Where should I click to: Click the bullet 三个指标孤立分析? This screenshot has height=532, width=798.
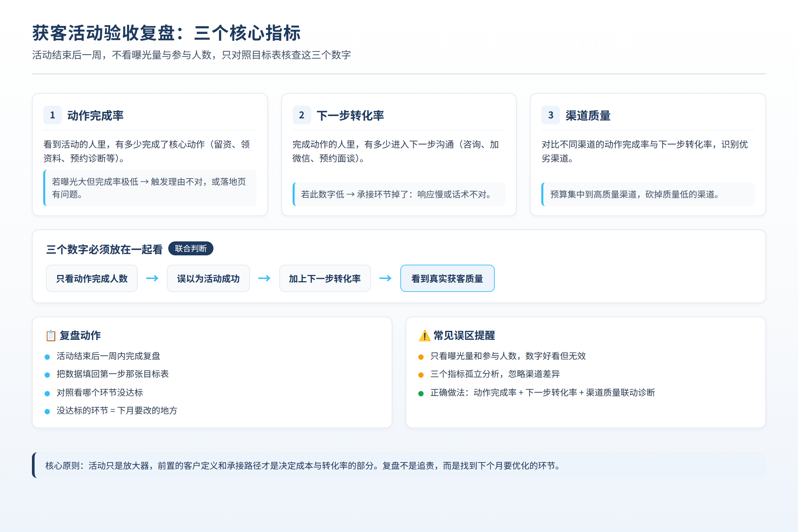pyautogui.click(x=495, y=374)
